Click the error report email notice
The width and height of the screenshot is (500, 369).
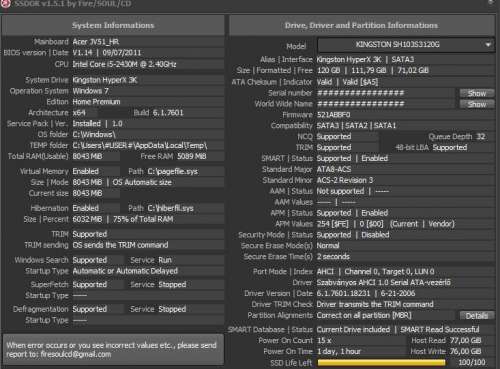pyautogui.click(x=113, y=350)
